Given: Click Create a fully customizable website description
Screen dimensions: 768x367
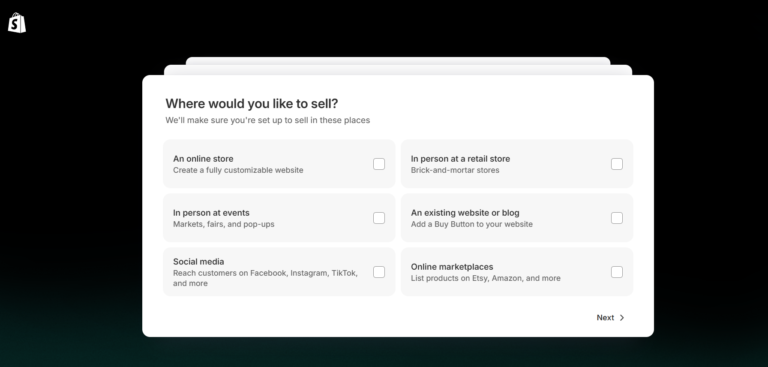Looking at the screenshot, I should coord(238,170).
